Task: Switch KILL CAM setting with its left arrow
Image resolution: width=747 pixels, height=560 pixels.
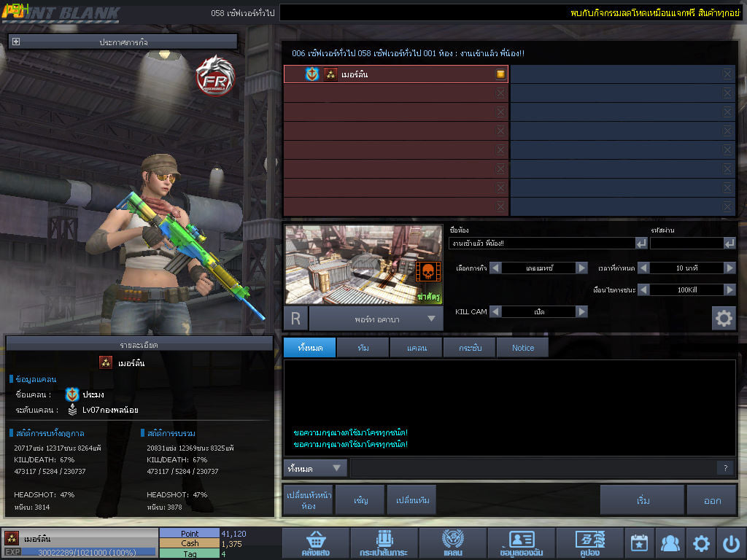Action: pyautogui.click(x=495, y=311)
